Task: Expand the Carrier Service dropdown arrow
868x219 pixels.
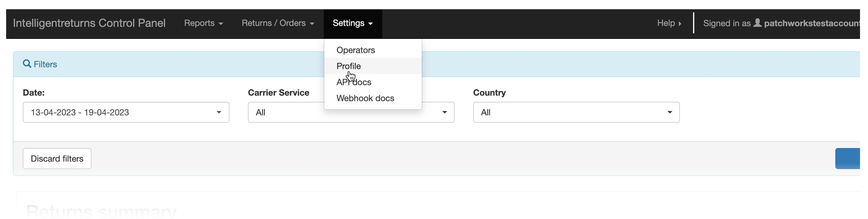Action: (x=445, y=113)
